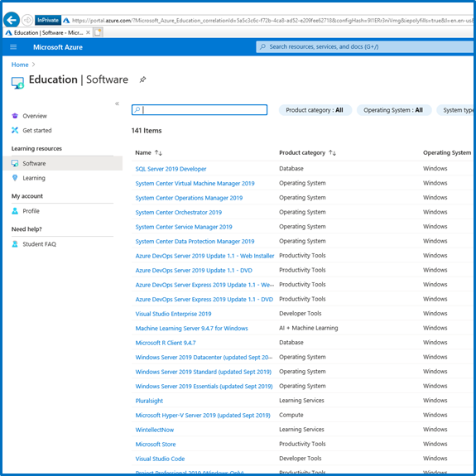Open Machine Learning Server 9.4.7 for Windows
Image resolution: width=476 pixels, height=476 pixels.
[191, 329]
